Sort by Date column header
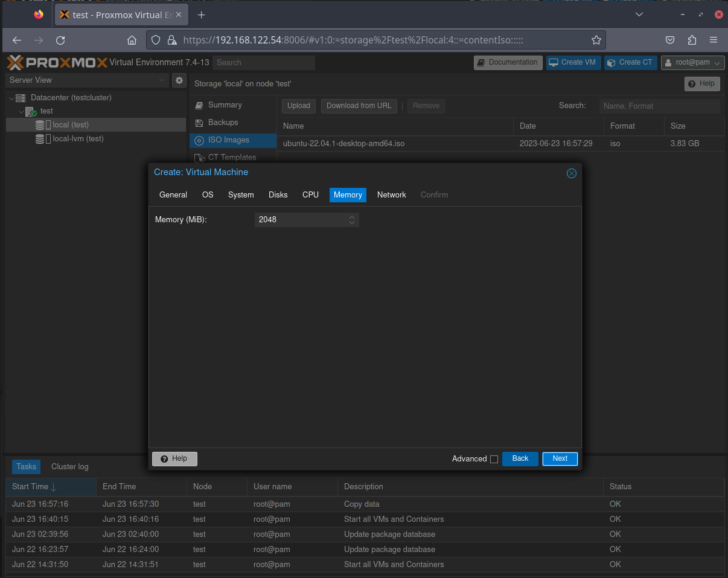This screenshot has width=728, height=578. (558, 126)
